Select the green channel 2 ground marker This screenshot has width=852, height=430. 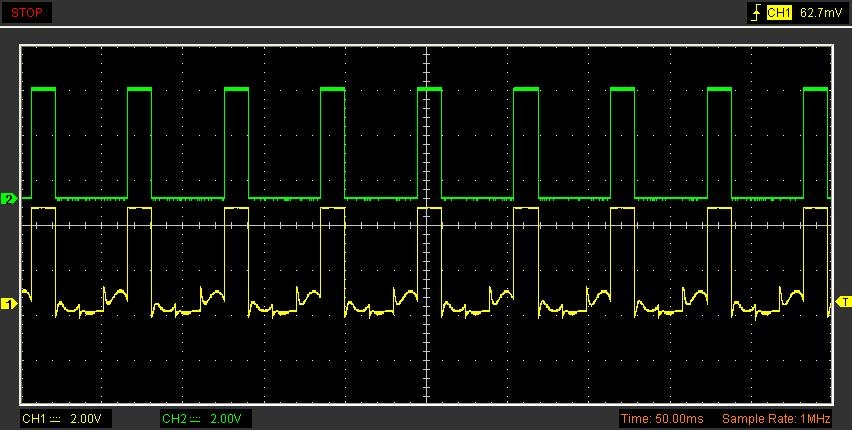pos(9,198)
